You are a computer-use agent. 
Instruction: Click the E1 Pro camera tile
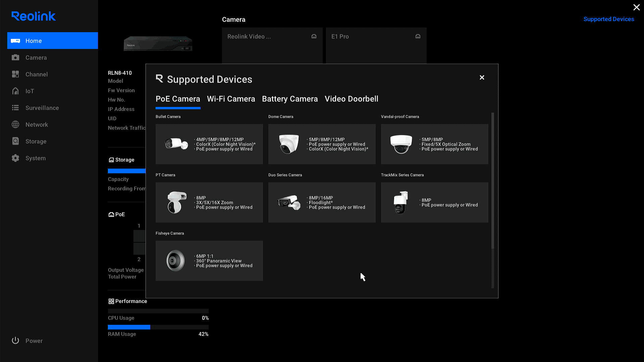point(376,46)
